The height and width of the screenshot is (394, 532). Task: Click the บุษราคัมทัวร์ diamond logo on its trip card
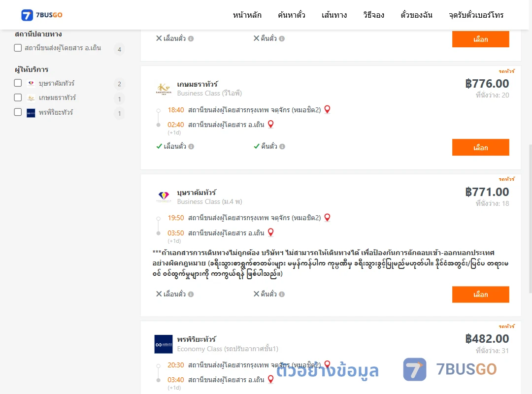[x=164, y=197]
